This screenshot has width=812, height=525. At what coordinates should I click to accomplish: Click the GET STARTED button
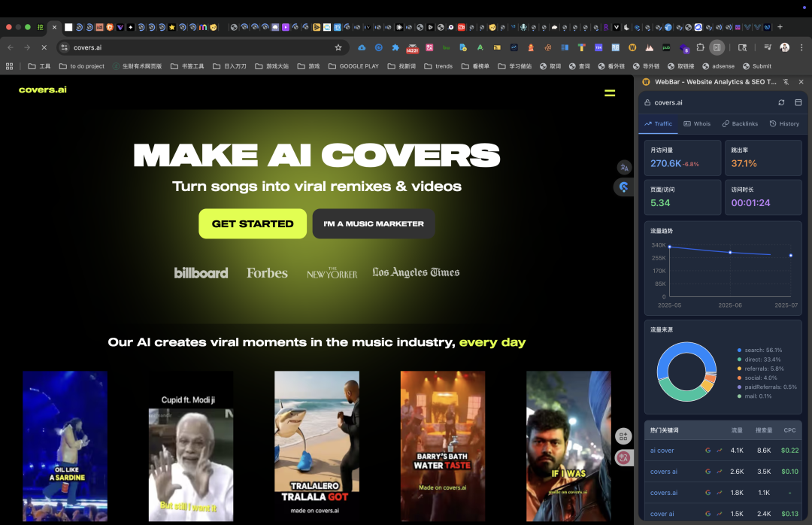(x=253, y=224)
